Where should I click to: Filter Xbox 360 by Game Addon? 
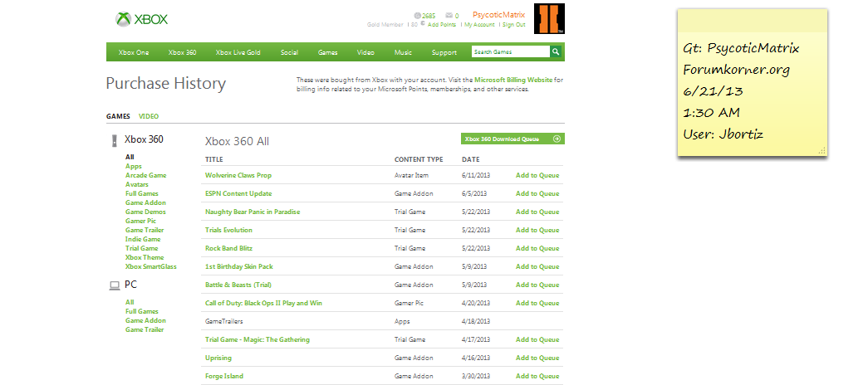[145, 202]
